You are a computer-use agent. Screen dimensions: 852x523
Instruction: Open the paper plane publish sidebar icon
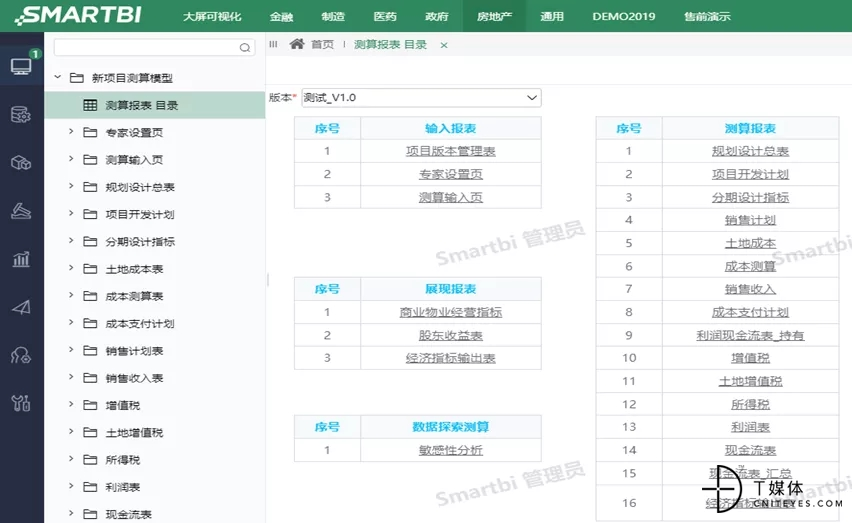coord(21,307)
